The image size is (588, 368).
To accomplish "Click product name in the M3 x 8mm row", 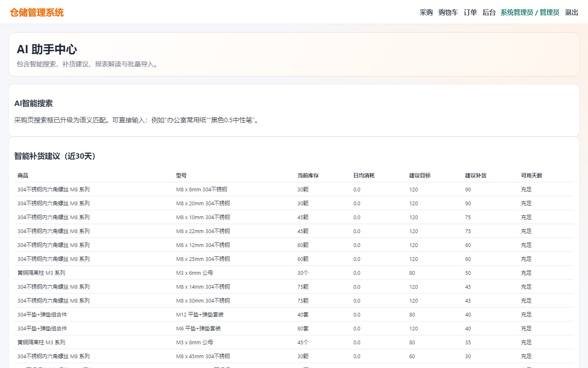I will coord(41,342).
